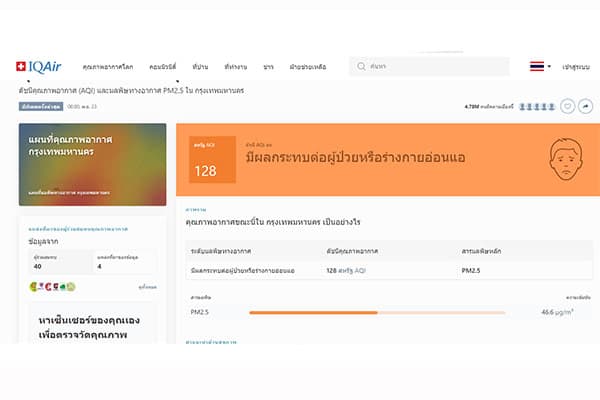The height and width of the screenshot is (400, 600).
Task: Click the share arrow icon
Action: [x=585, y=105]
